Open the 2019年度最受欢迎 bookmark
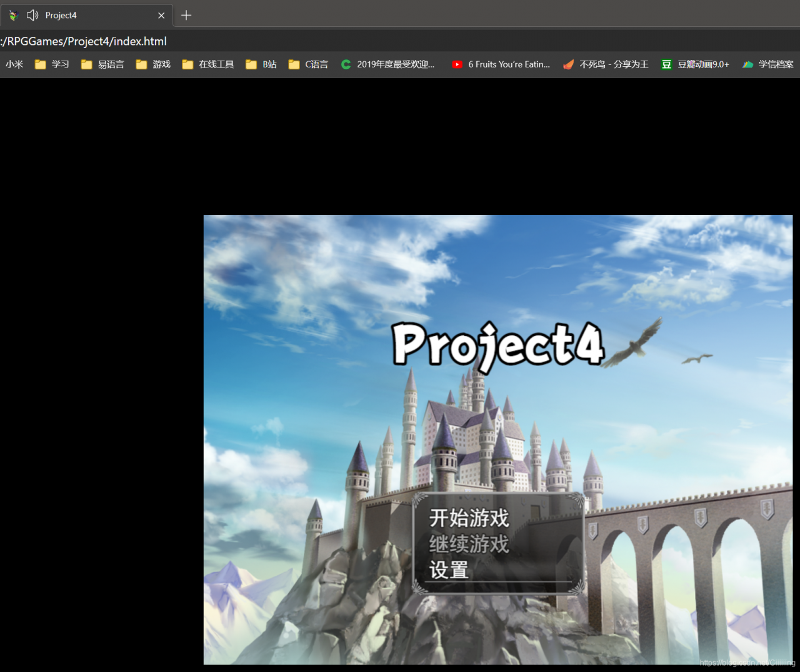Screen dimensions: 800x672 click(x=387, y=64)
